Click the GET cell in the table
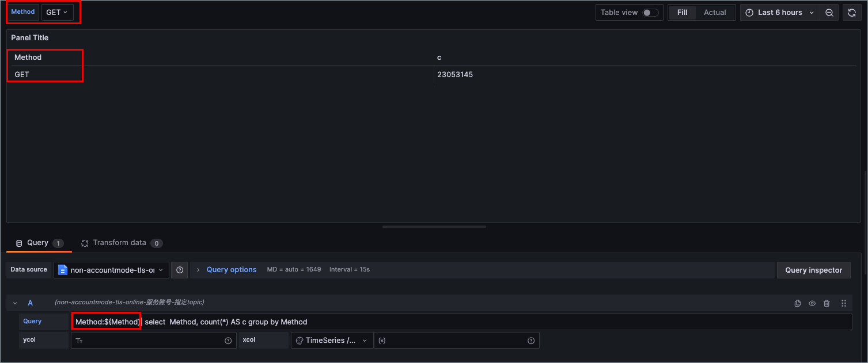868x363 pixels. [22, 75]
